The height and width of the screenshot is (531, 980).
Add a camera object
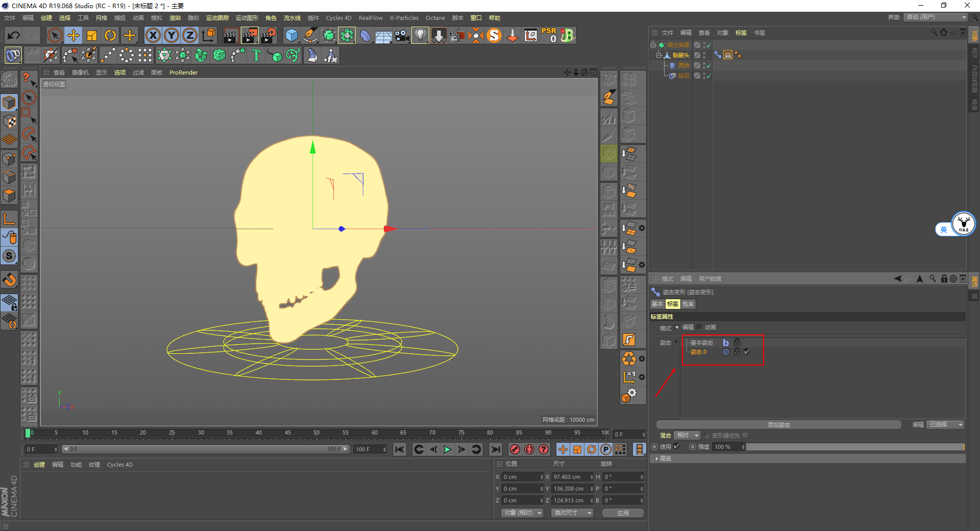point(402,35)
